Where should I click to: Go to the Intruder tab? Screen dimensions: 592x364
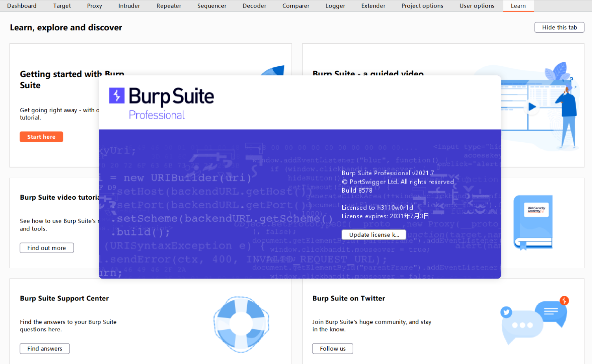coord(129,6)
